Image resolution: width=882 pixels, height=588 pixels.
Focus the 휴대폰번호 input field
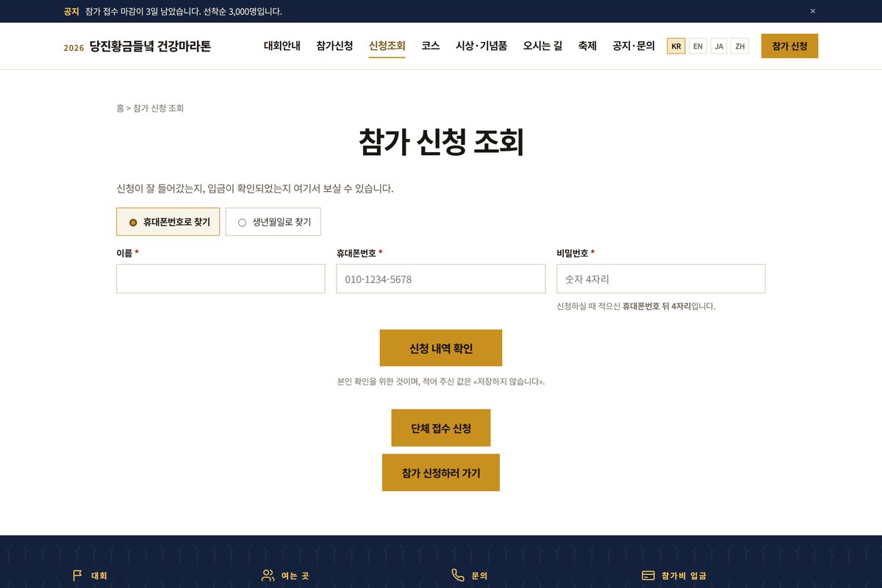pos(441,279)
